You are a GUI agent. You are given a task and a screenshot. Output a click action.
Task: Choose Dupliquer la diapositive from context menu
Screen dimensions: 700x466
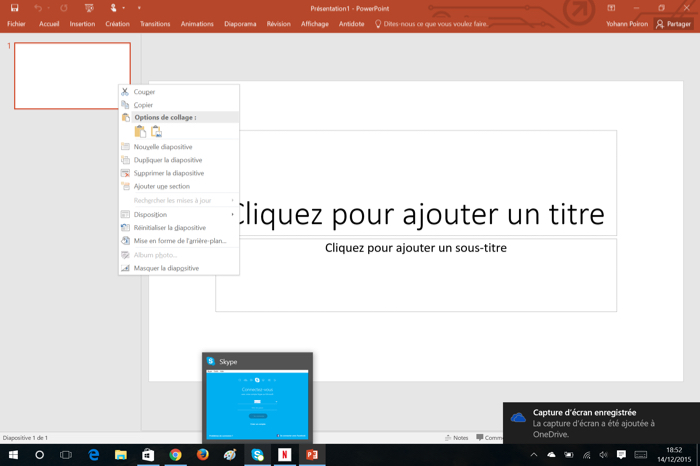[x=168, y=160]
